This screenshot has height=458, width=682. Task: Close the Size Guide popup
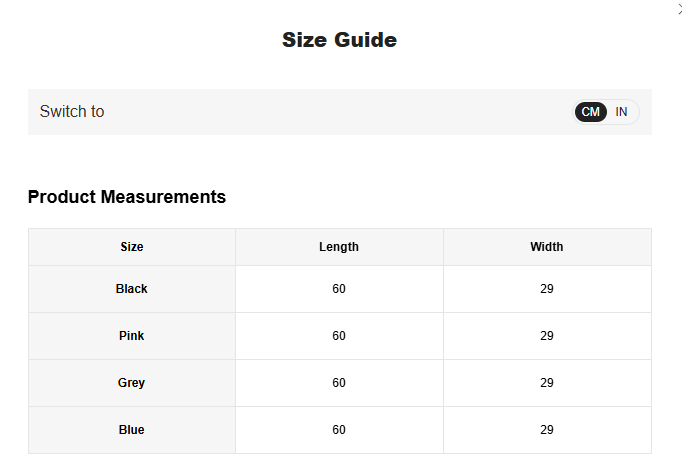click(x=679, y=8)
